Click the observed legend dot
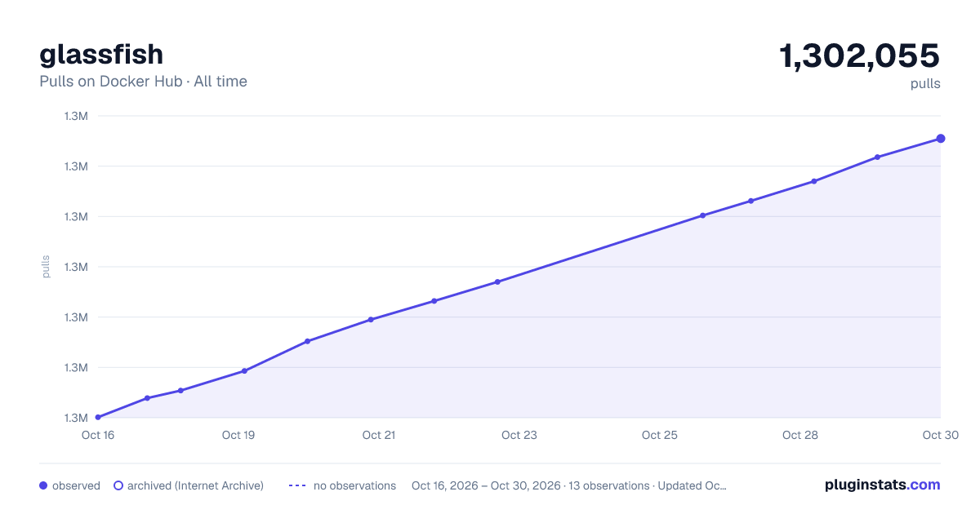This screenshot has width=980, height=514. (43, 485)
